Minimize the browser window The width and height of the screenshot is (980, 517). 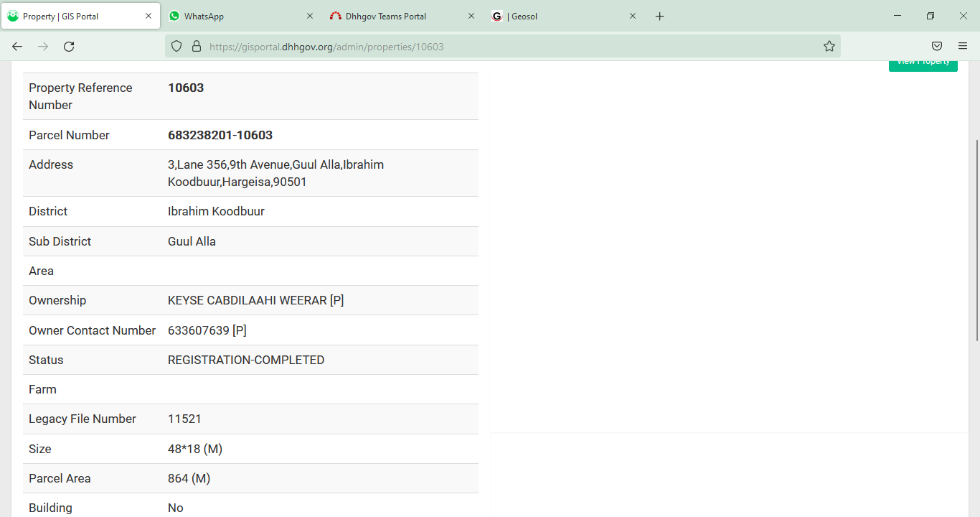click(x=897, y=16)
